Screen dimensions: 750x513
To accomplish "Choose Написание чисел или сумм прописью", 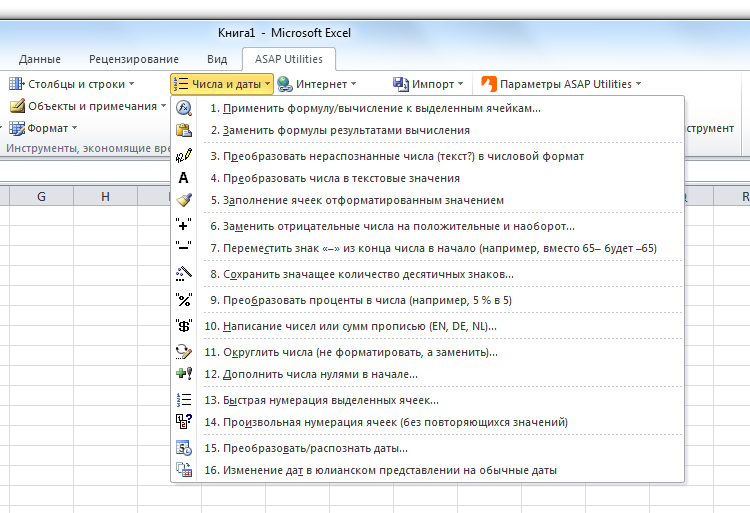I will pos(429,326).
